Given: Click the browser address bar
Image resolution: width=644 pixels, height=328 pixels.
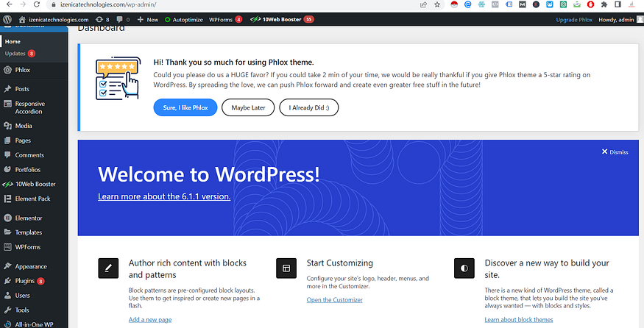Looking at the screenshot, I should pos(230,4).
